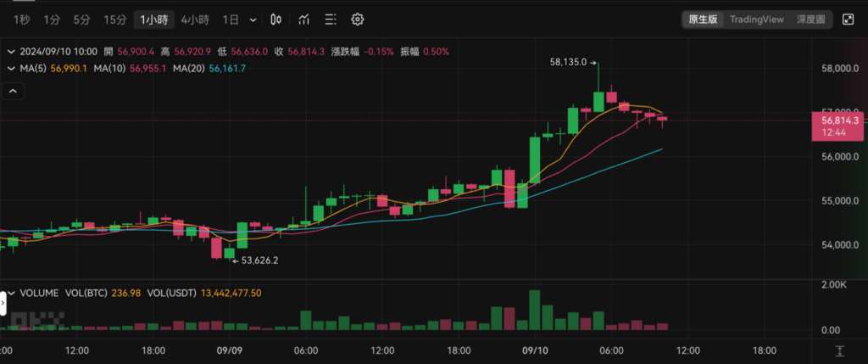Click the 58,000.0 price axis label
This screenshot has width=868, height=364.
[x=841, y=69]
